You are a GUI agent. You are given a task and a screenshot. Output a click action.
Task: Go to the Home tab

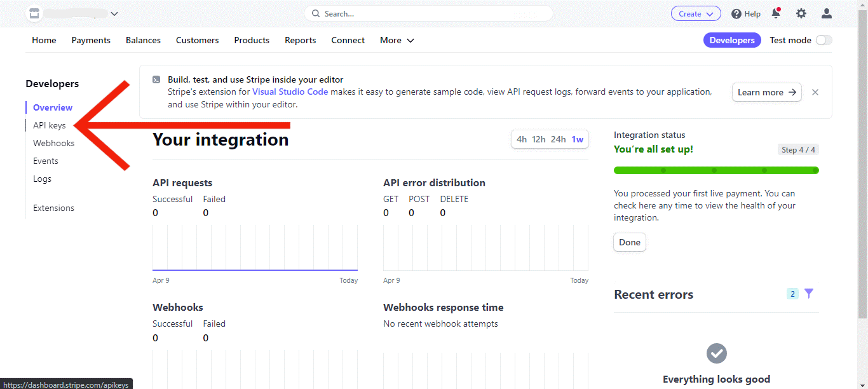(44, 40)
